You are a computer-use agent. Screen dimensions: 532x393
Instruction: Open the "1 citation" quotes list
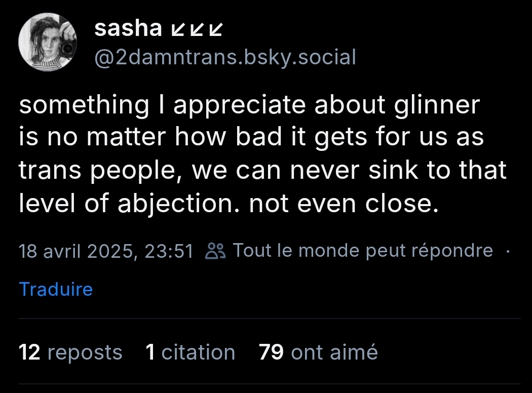[x=190, y=352]
